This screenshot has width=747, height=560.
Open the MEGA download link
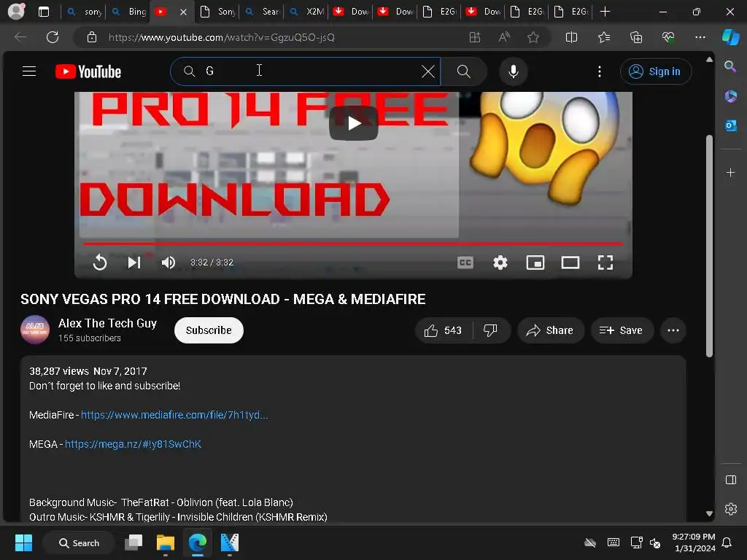[x=133, y=444]
